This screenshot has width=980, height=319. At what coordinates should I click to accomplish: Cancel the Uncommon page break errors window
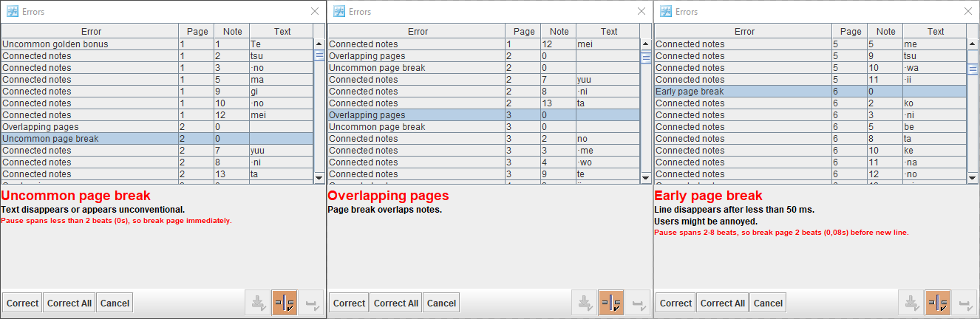pyautogui.click(x=115, y=303)
